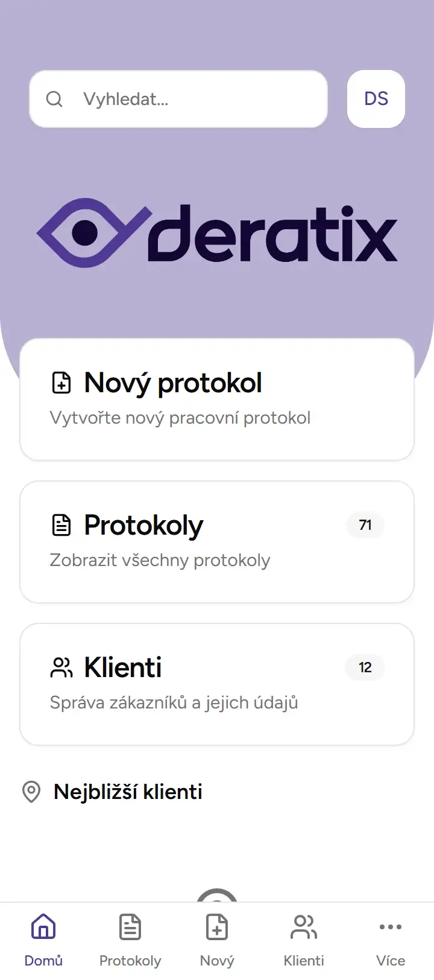Click the 71 protocols count badge
The width and height of the screenshot is (434, 980).
pyautogui.click(x=365, y=525)
